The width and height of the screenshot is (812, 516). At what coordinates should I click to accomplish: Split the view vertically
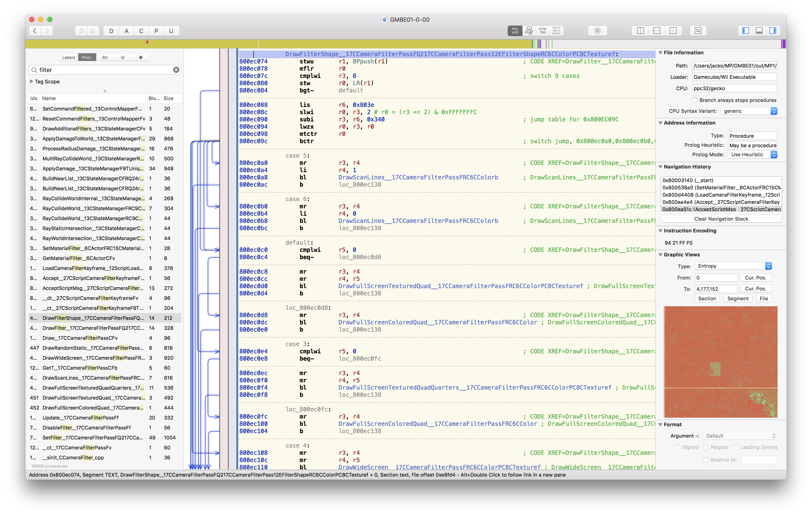(640, 31)
